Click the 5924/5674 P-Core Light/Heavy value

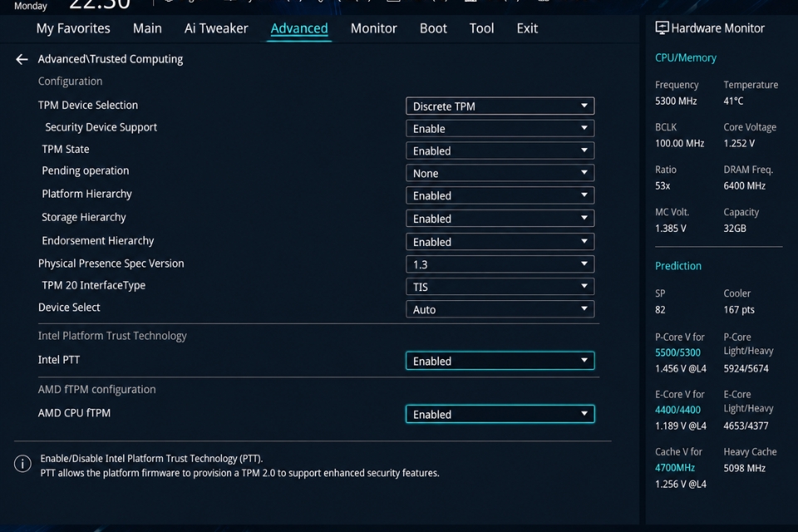(x=746, y=368)
